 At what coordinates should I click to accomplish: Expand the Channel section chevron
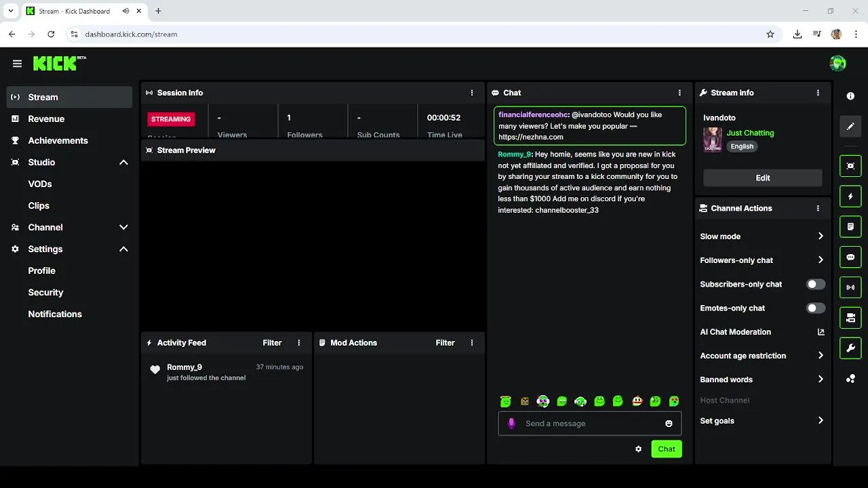pyautogui.click(x=123, y=228)
